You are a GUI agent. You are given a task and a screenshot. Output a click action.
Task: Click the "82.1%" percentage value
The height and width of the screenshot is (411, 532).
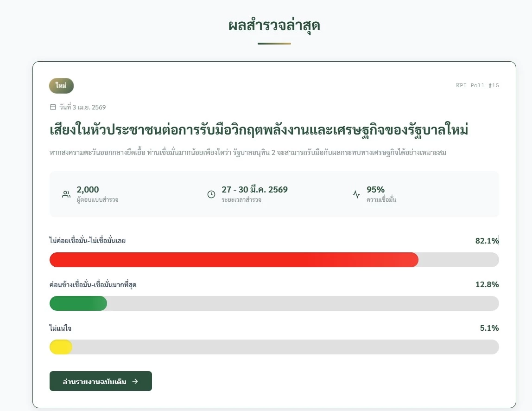click(487, 241)
